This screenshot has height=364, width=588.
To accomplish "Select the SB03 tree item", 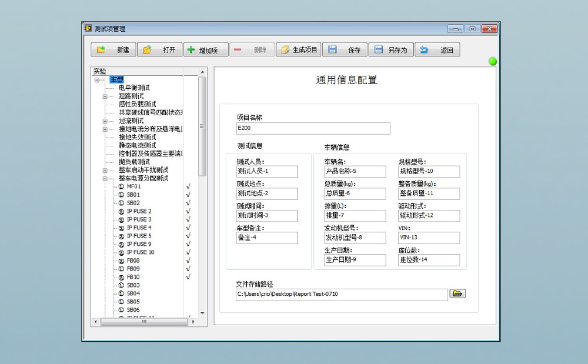I will tap(133, 285).
